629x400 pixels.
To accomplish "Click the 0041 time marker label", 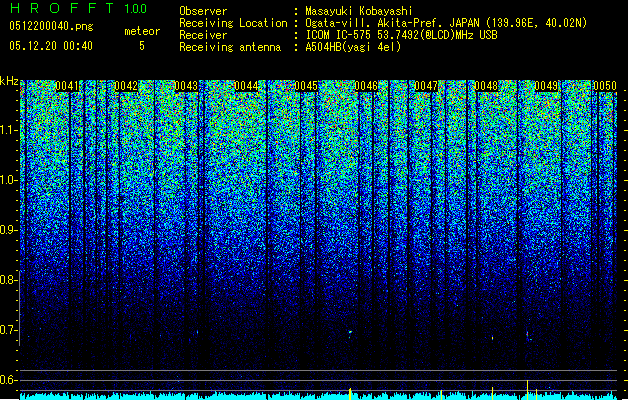I will tap(67, 86).
